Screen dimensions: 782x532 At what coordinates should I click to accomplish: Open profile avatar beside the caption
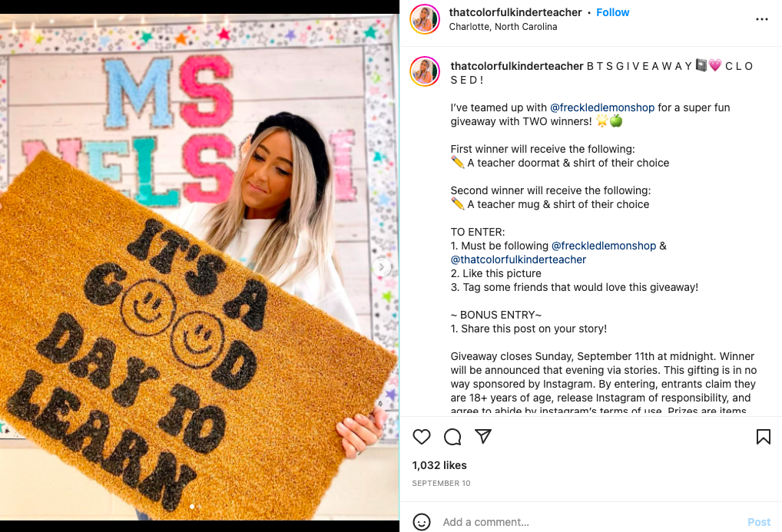[424, 71]
